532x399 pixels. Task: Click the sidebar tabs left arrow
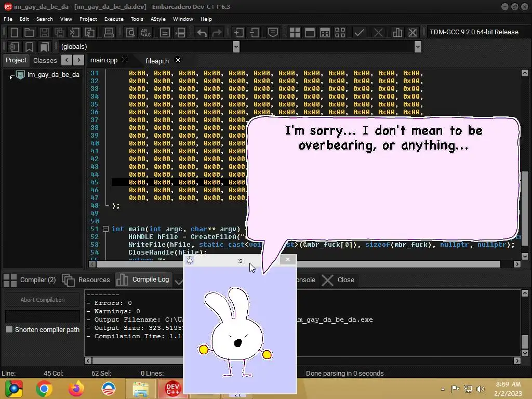pyautogui.click(x=67, y=60)
